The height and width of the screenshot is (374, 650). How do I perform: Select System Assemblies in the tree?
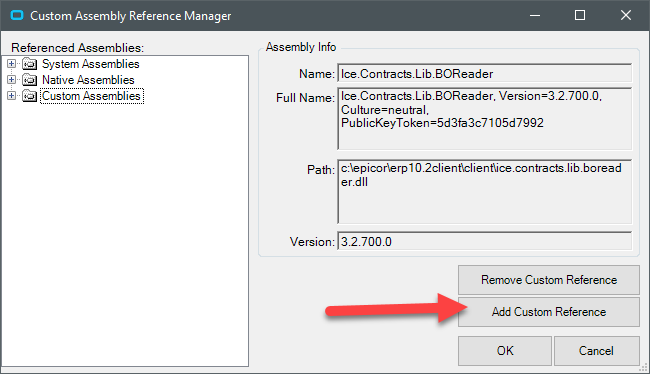point(91,64)
